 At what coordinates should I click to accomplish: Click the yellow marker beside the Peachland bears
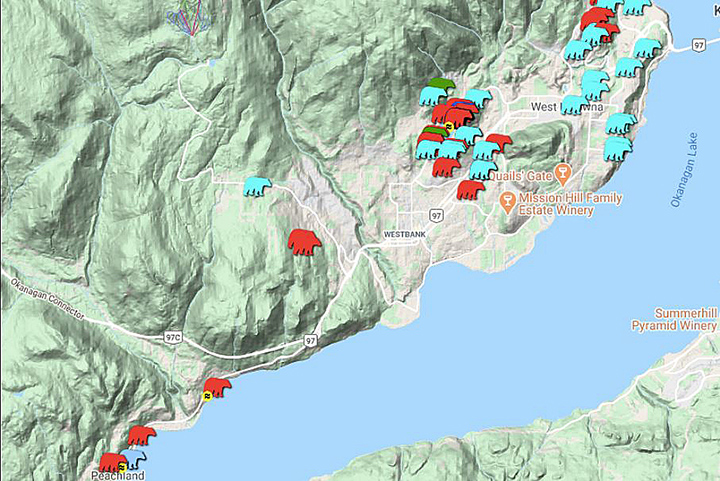(122, 466)
